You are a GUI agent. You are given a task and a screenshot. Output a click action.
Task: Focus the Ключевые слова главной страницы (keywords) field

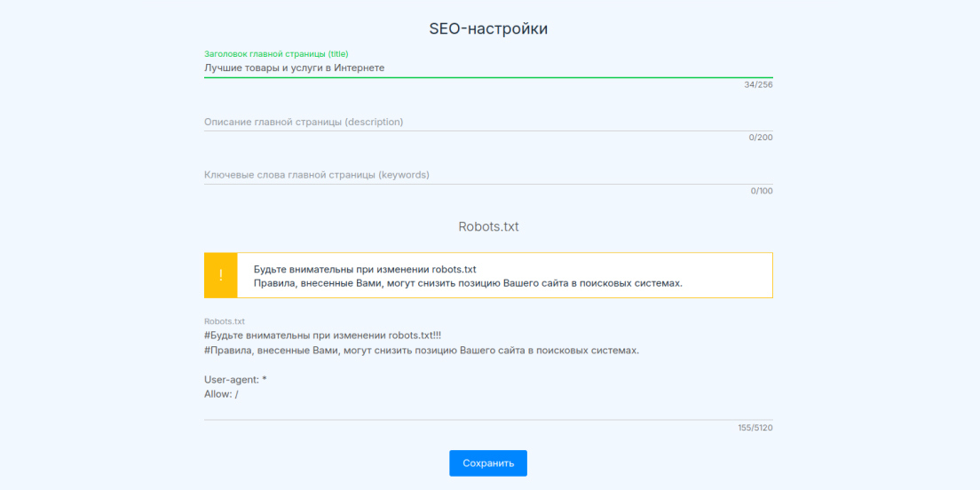tap(488, 175)
